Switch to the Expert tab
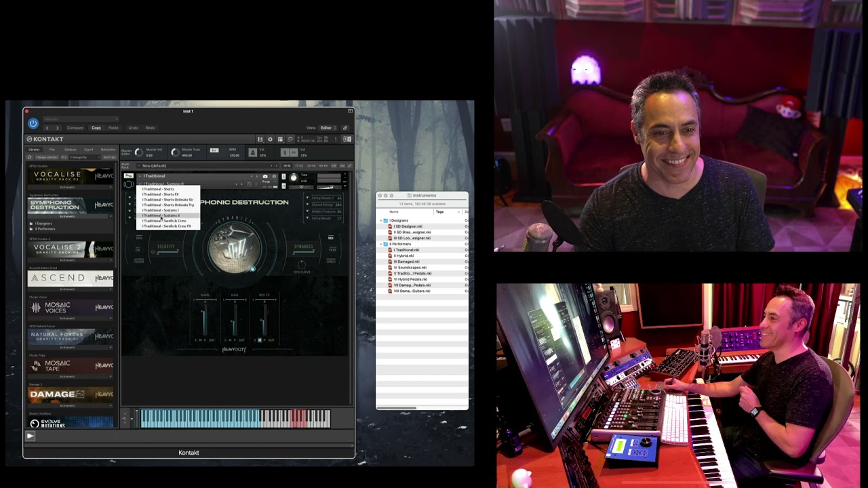Viewport: 868px width, 488px height. [x=89, y=150]
